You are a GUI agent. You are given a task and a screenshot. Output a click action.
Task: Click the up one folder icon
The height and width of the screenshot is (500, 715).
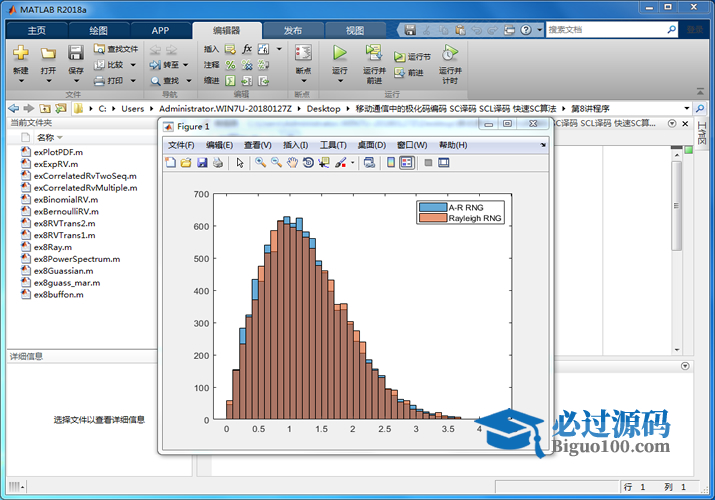tap(45, 108)
